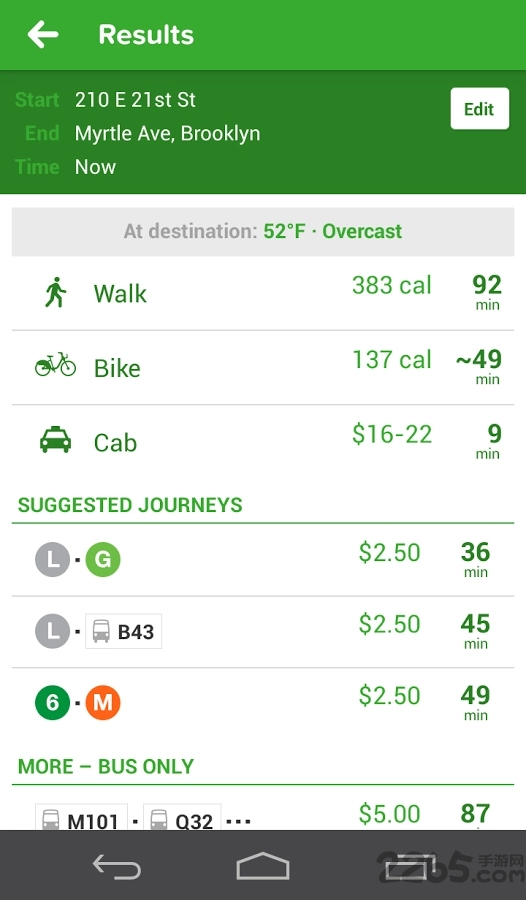Tap the Android back navigation button
526x900 pixels.
[117, 866]
